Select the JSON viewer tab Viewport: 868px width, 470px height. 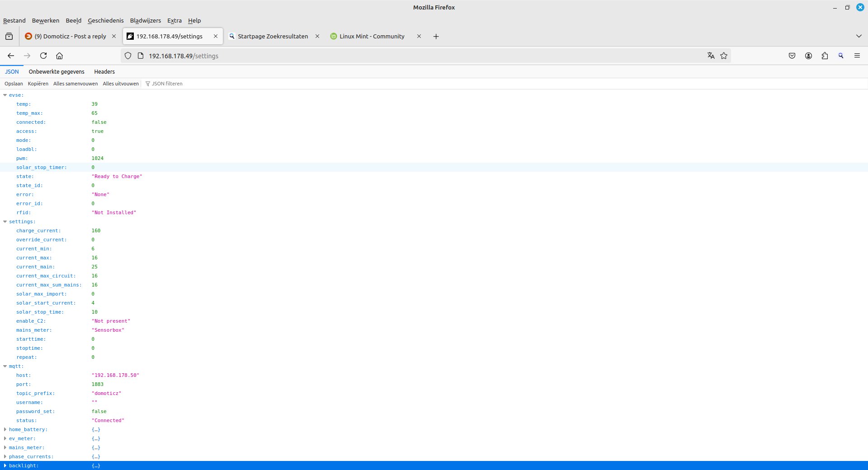tap(12, 71)
